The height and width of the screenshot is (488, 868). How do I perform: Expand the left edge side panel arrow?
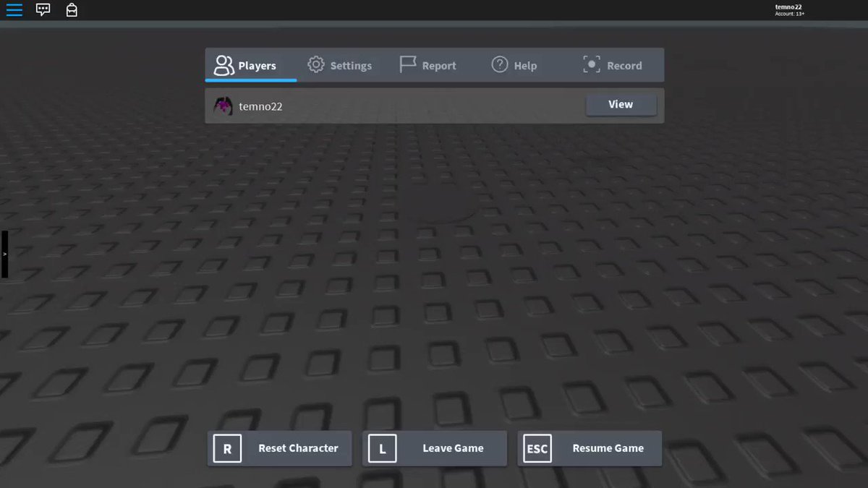pyautogui.click(x=4, y=254)
